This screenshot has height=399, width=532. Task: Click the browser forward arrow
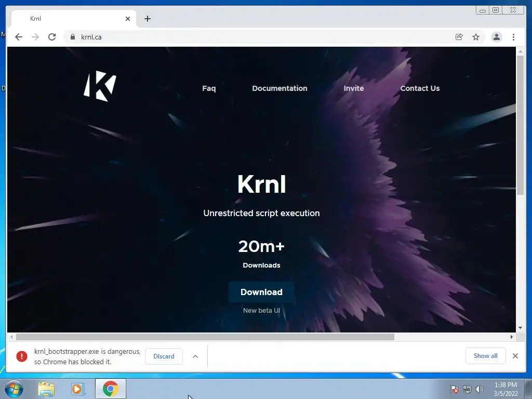pyautogui.click(x=35, y=37)
